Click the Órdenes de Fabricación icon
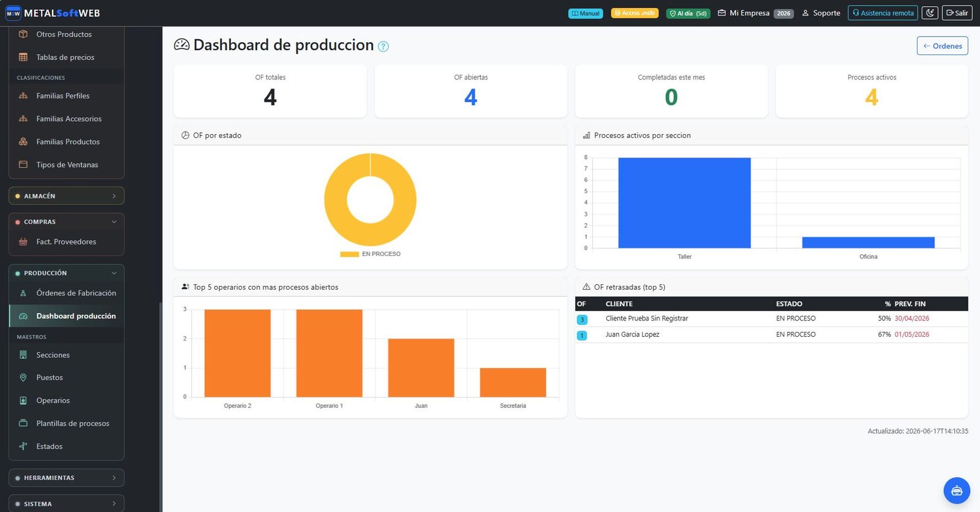This screenshot has width=980, height=512. pyautogui.click(x=23, y=293)
